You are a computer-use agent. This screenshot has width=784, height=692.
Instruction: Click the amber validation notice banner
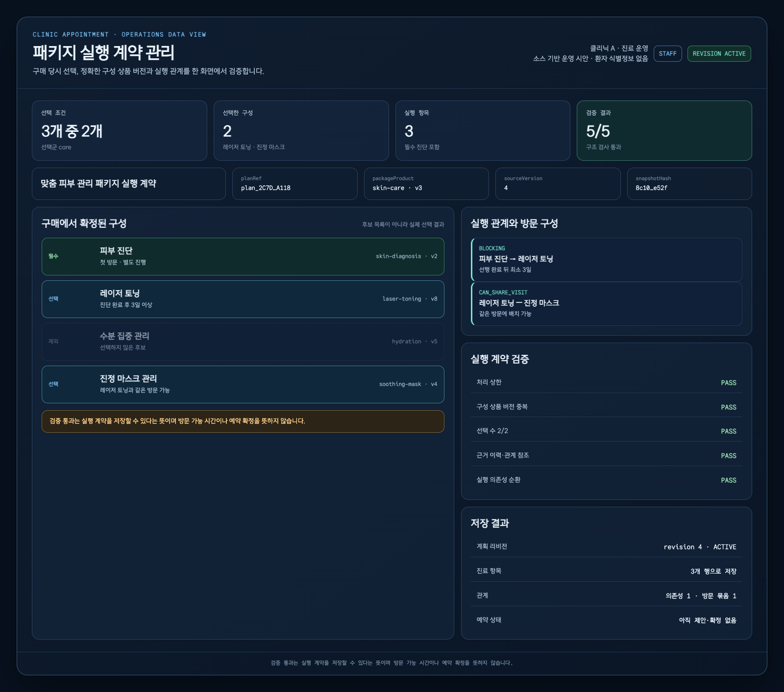coord(243,421)
